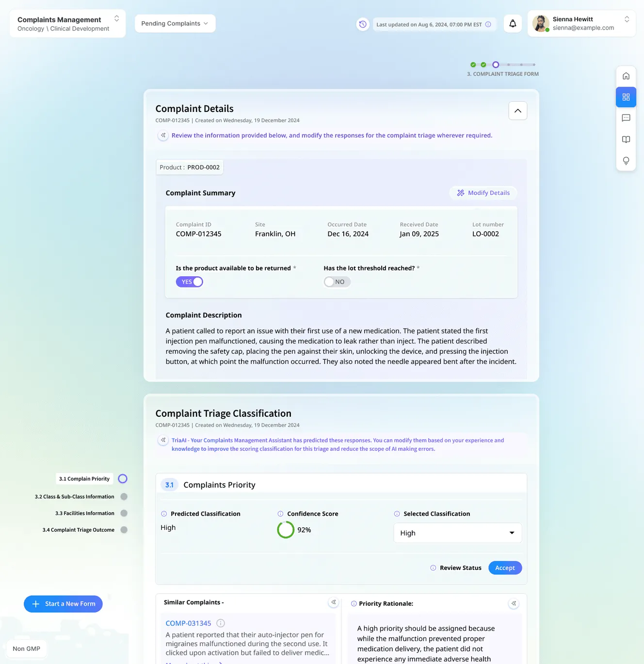
Task: Click the second completed step in progress tracker
Action: pyautogui.click(x=483, y=64)
